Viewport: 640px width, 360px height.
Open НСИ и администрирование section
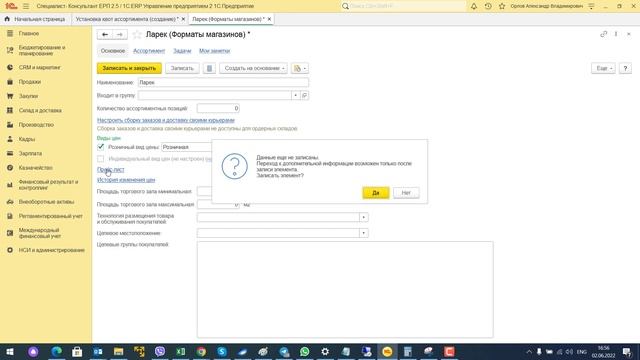51,250
